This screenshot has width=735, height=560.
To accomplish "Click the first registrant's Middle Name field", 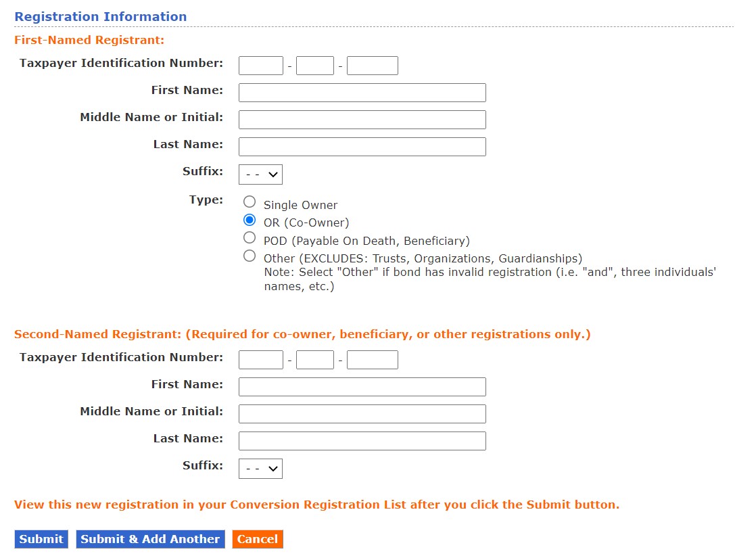I will 362,119.
